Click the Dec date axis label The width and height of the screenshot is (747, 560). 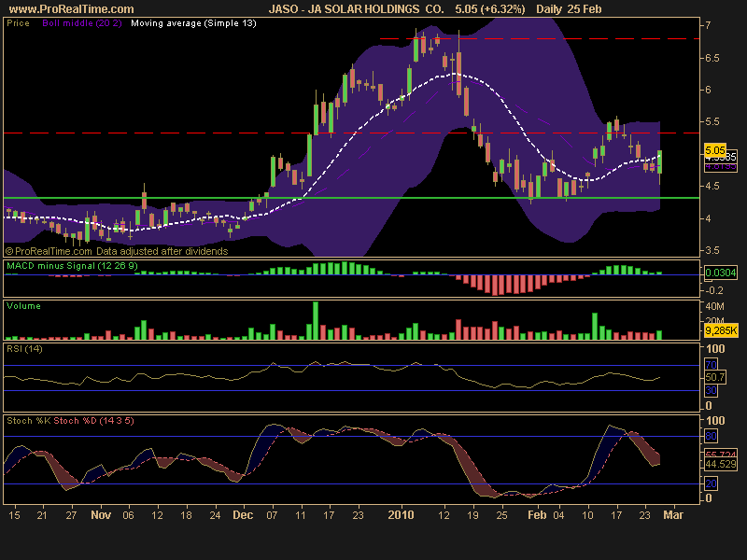pyautogui.click(x=243, y=515)
